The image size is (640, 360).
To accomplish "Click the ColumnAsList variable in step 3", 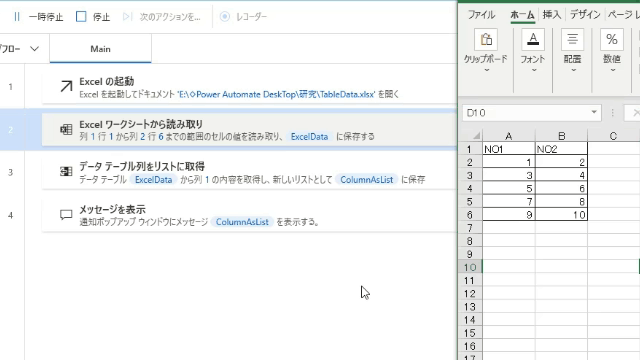I will coord(367,180).
